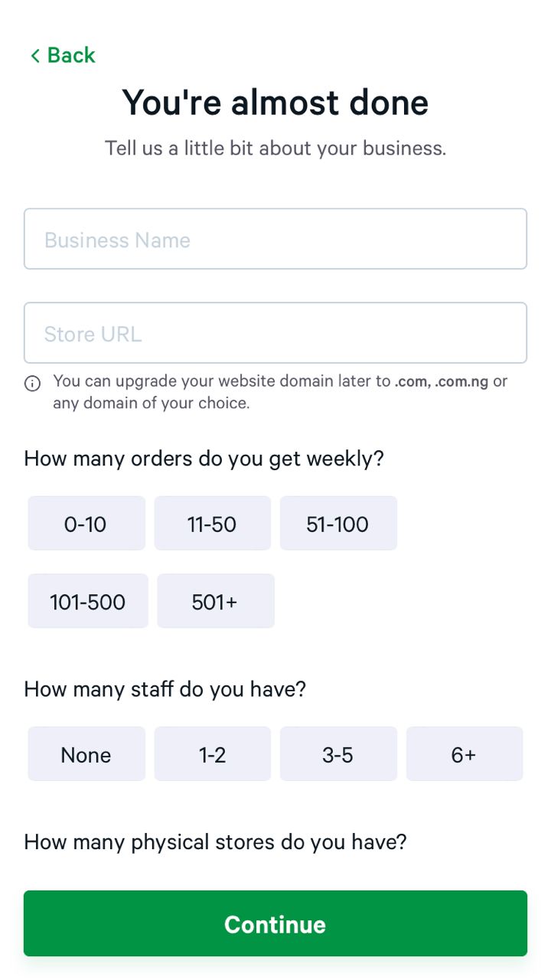Click the weekly orders question label
This screenshot has width=551, height=980.
(204, 459)
